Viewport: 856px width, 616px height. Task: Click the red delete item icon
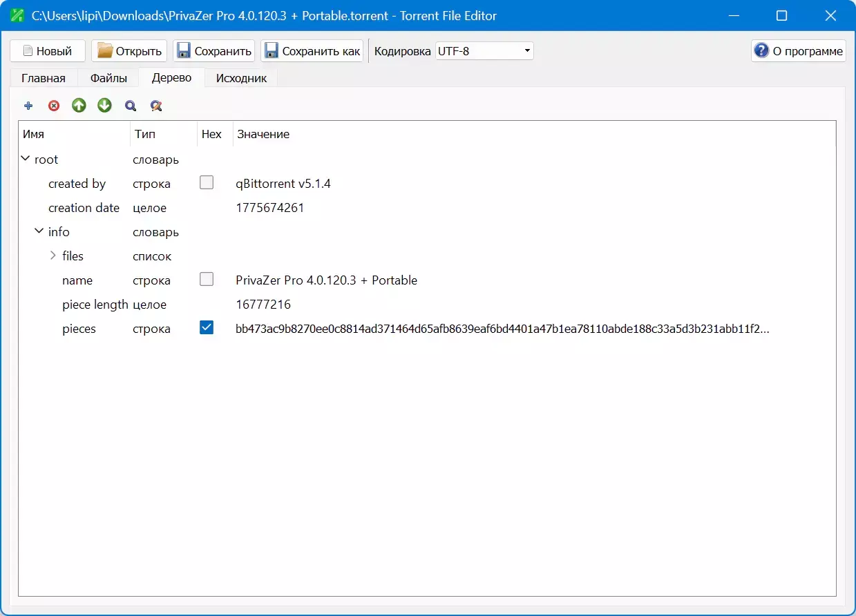click(x=54, y=106)
